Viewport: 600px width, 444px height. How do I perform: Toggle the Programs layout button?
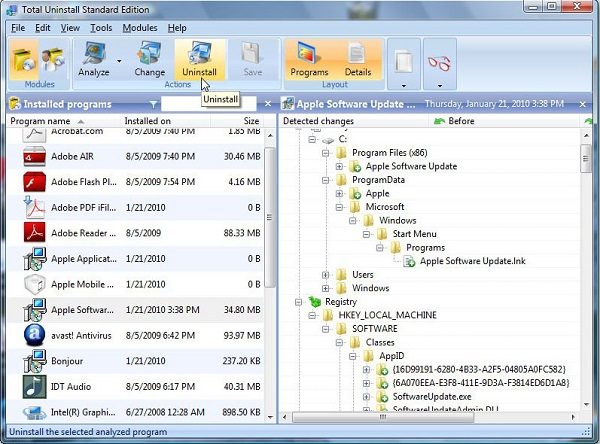tap(309, 59)
